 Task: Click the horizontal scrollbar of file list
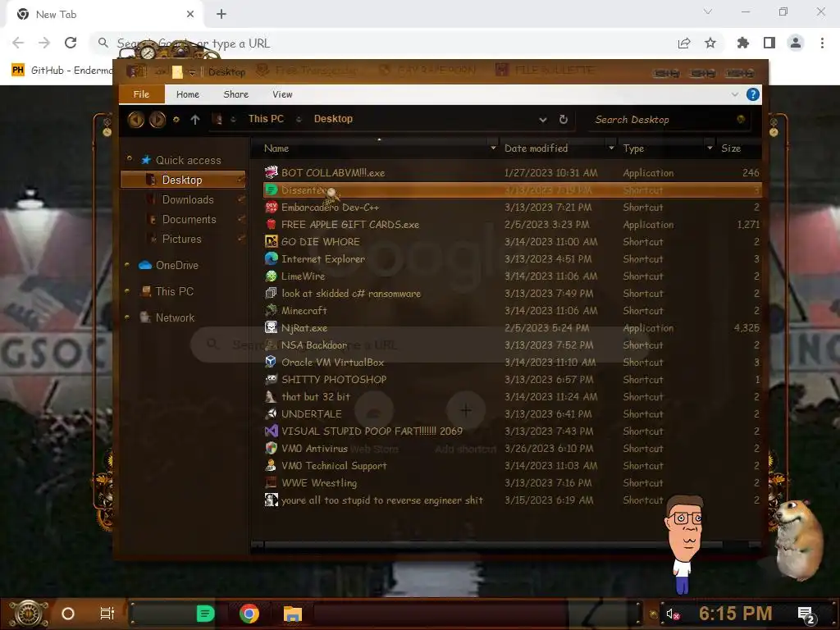click(493, 545)
